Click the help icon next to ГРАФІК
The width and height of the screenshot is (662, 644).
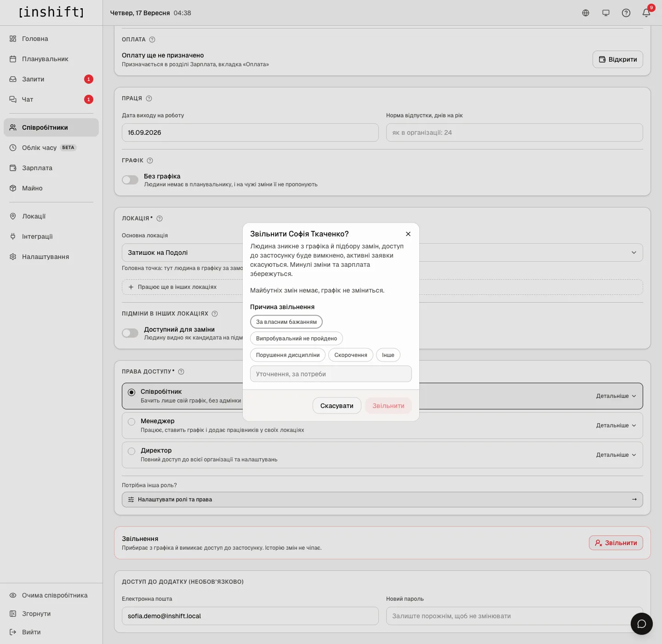point(150,161)
